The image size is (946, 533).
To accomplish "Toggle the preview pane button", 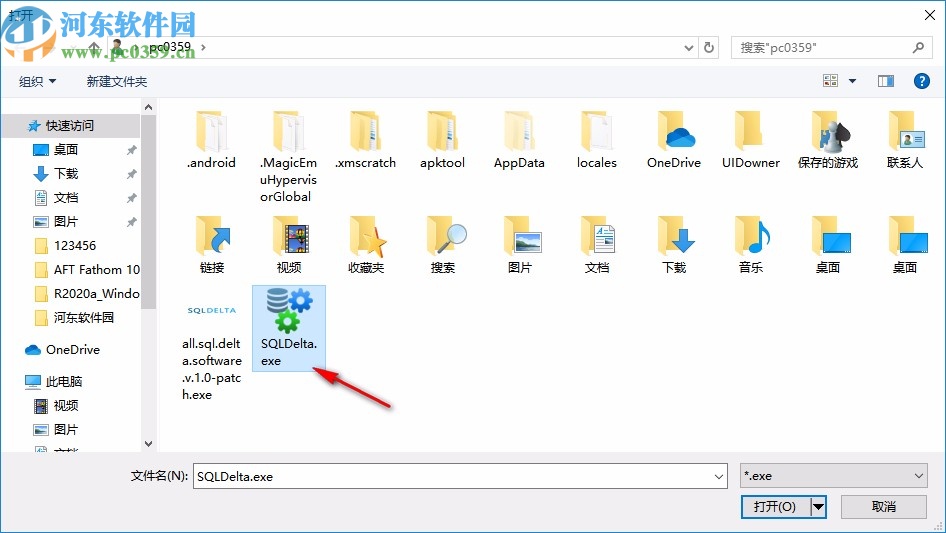I will click(886, 81).
